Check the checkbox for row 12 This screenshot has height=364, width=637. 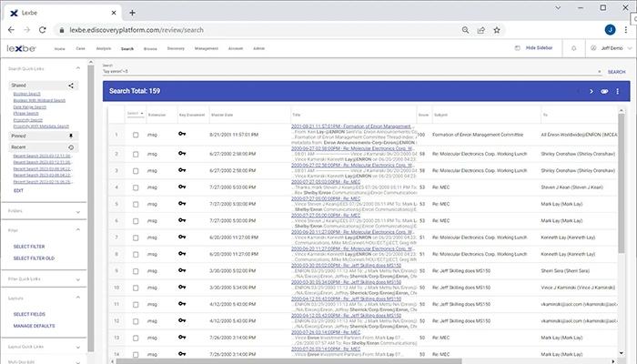click(x=136, y=321)
